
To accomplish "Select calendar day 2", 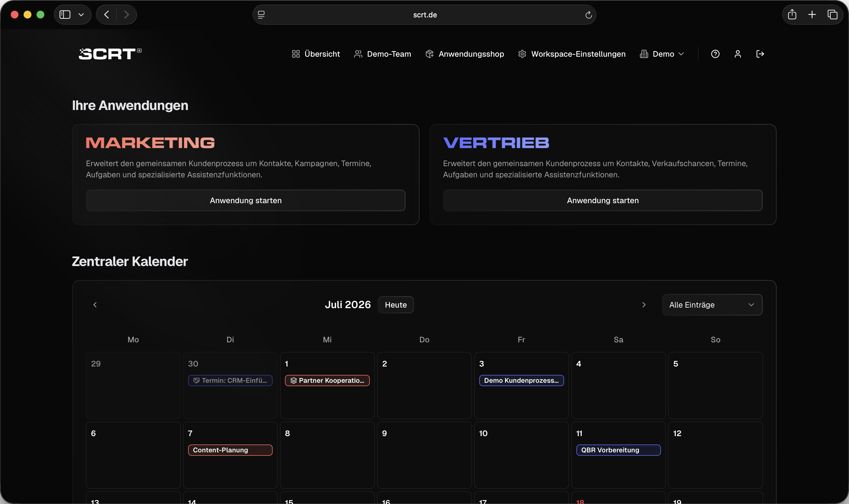I will [424, 386].
